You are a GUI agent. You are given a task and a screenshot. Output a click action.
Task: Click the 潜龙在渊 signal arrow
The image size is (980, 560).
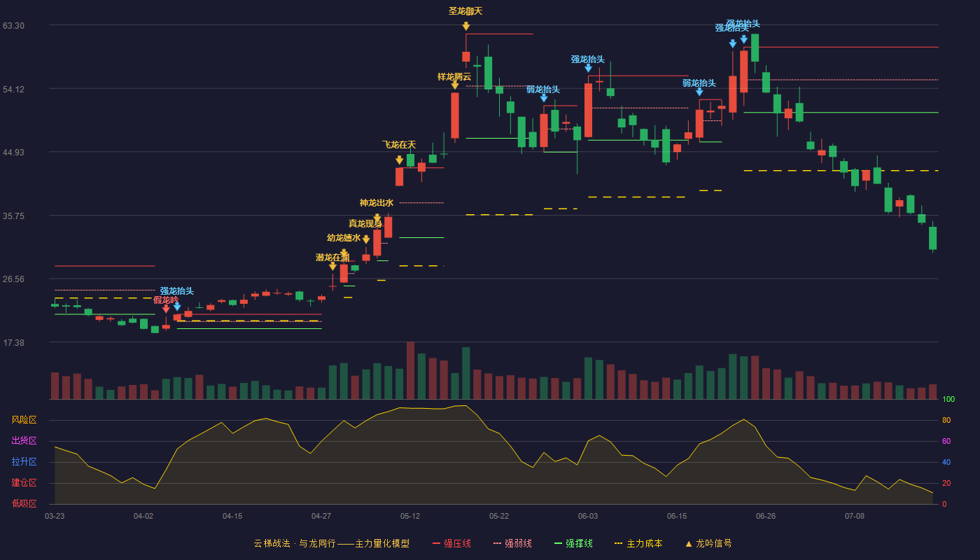pyautogui.click(x=332, y=266)
